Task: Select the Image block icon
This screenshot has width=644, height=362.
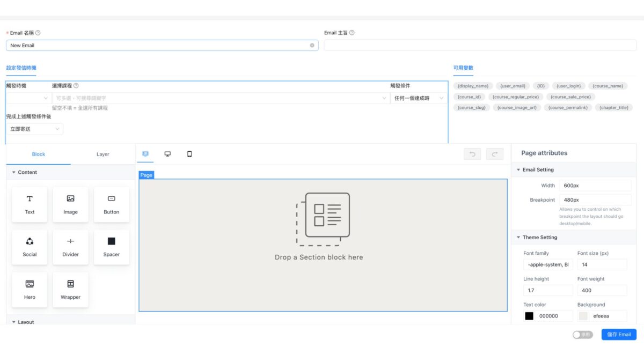Action: coord(70,199)
